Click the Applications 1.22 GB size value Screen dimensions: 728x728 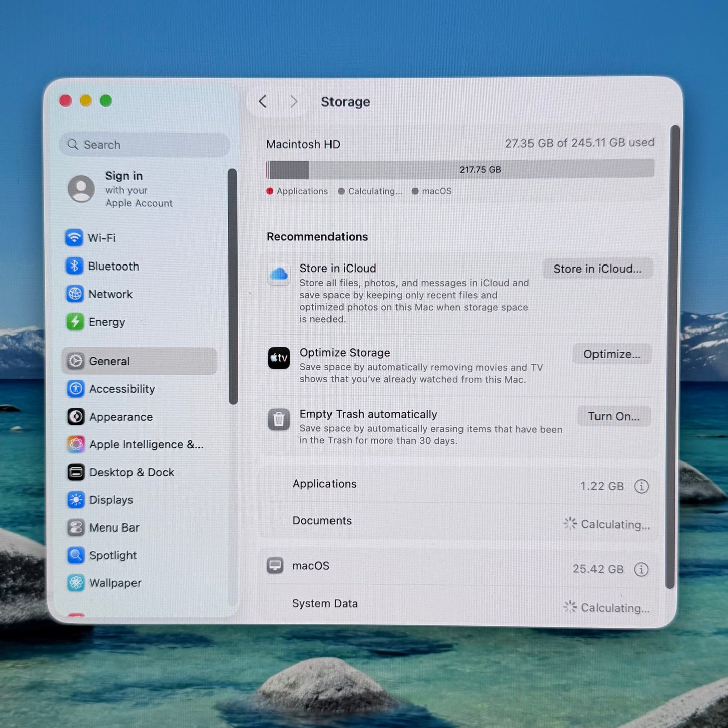(602, 486)
